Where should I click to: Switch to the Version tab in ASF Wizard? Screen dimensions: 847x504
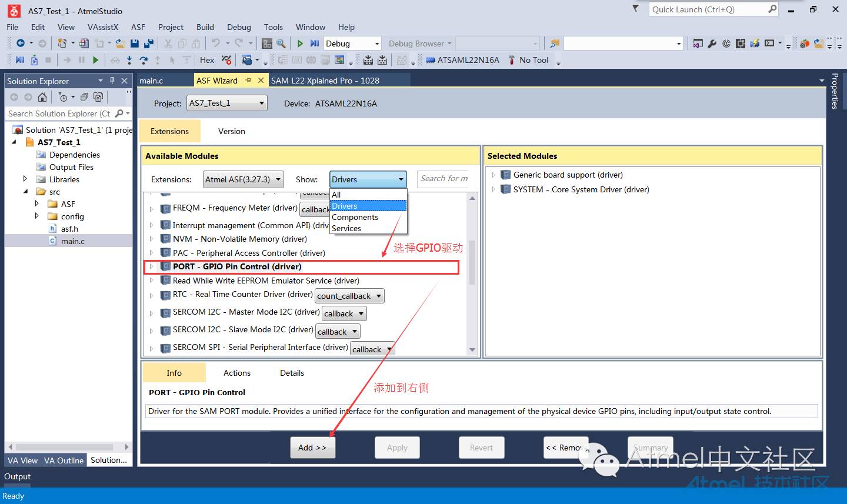pyautogui.click(x=232, y=131)
